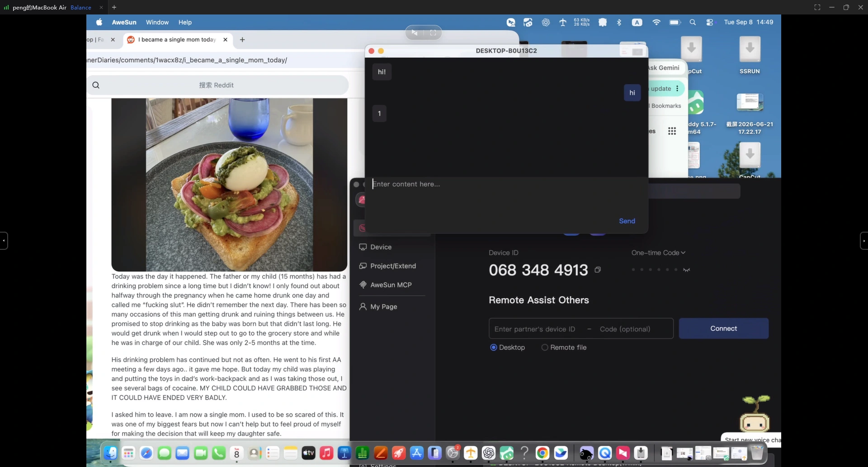
Task: Open AweSun MCP in sidebar
Action: [385, 285]
